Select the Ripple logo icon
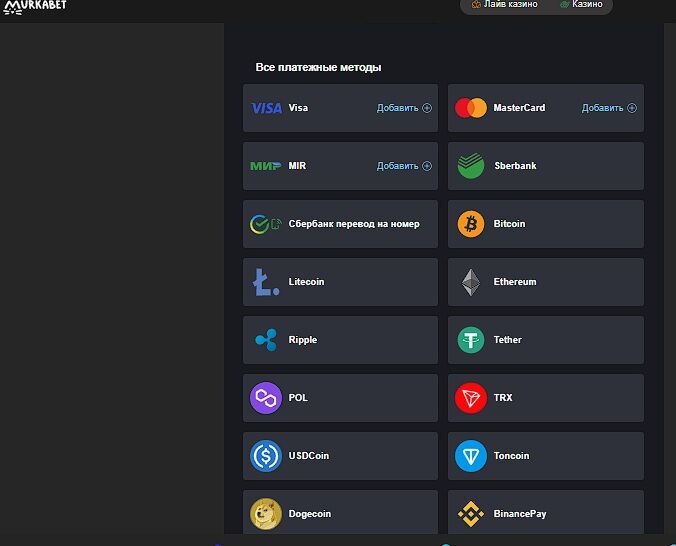The height and width of the screenshot is (546, 676). pyautogui.click(x=266, y=340)
